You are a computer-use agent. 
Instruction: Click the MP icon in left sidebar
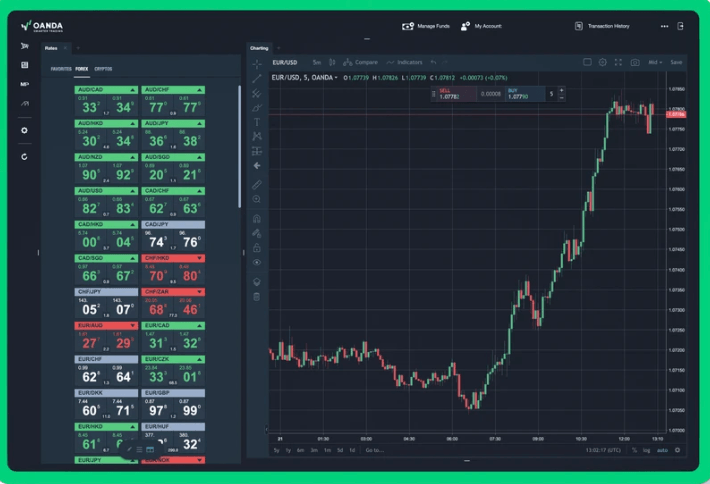pyautogui.click(x=24, y=84)
